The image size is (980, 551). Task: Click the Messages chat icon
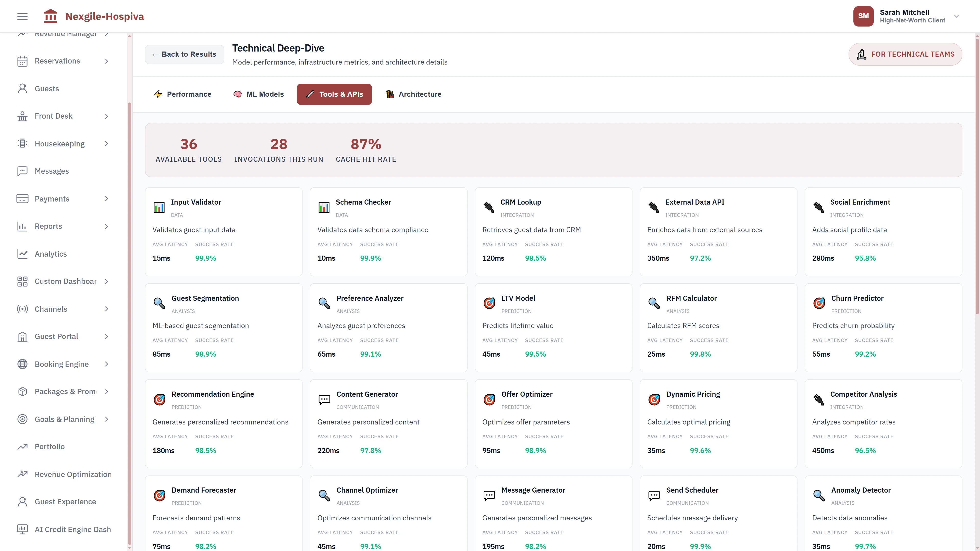[22, 171]
